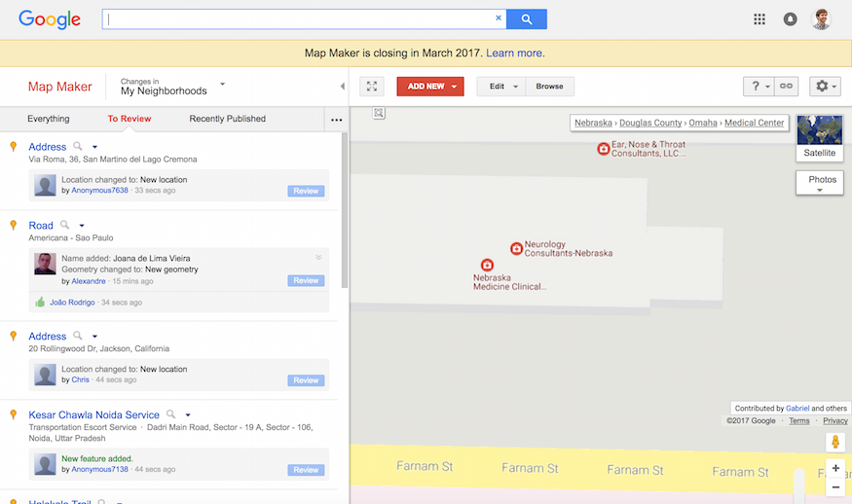Click the pin icon beside Via Roma Address
Viewport: 852px width, 504px height.
pos(14,147)
